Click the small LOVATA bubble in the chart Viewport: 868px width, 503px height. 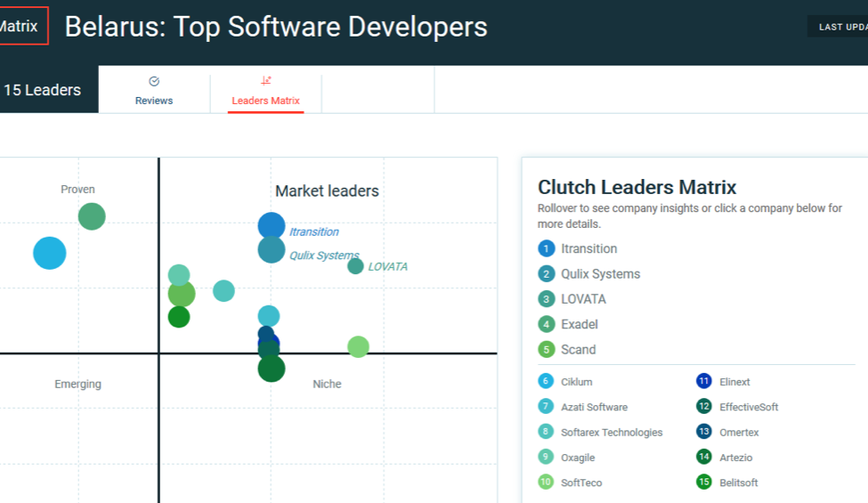[355, 266]
